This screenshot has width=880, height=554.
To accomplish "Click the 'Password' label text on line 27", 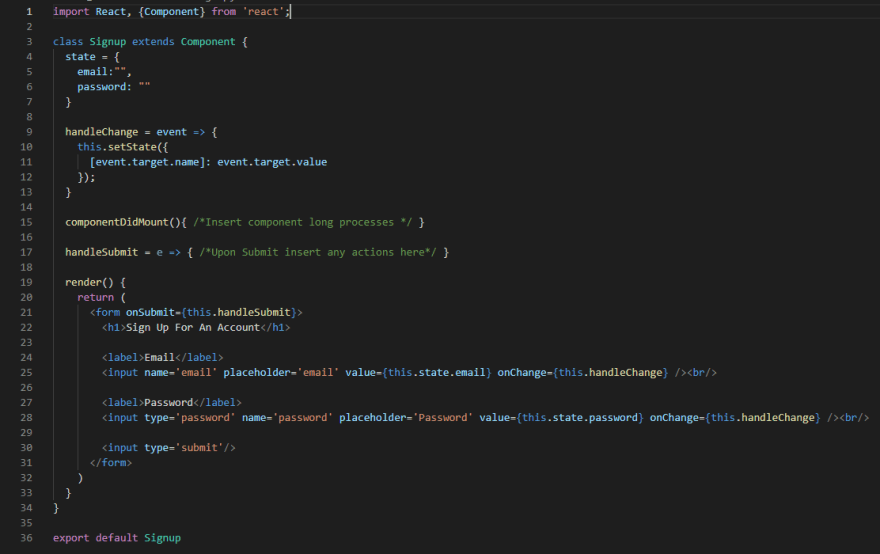I will pos(168,402).
